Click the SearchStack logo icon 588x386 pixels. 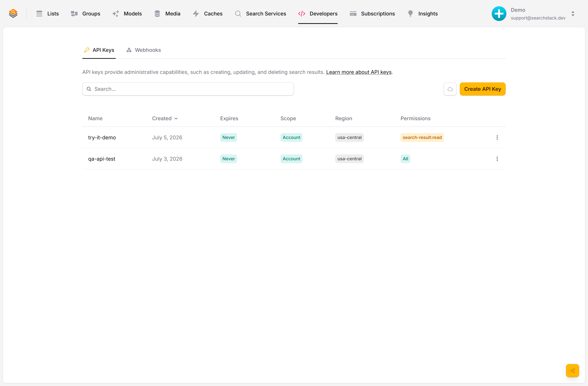[x=13, y=13]
